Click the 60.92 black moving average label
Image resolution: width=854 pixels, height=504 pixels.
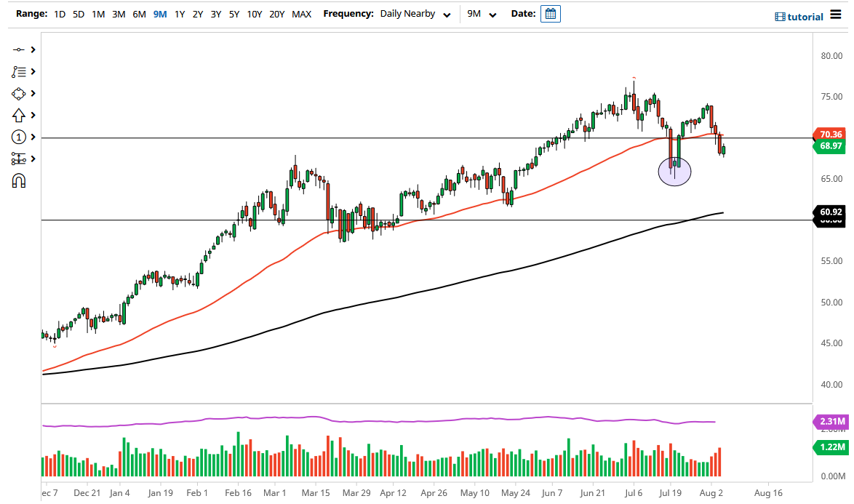click(830, 212)
